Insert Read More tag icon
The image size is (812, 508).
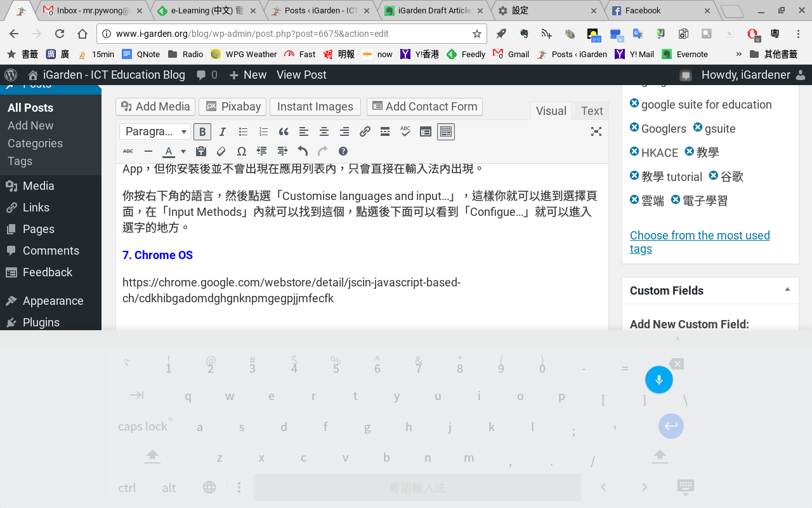point(385,131)
